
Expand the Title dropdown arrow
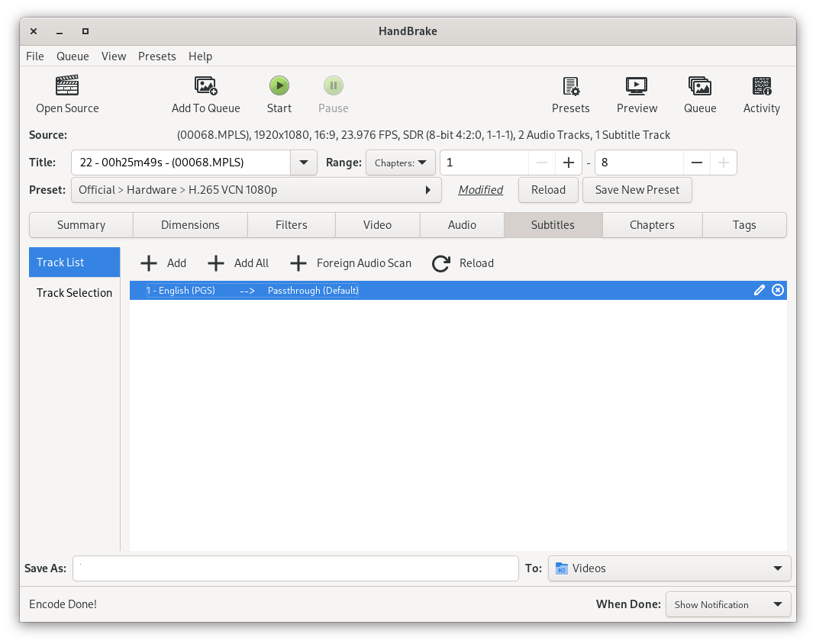304,163
